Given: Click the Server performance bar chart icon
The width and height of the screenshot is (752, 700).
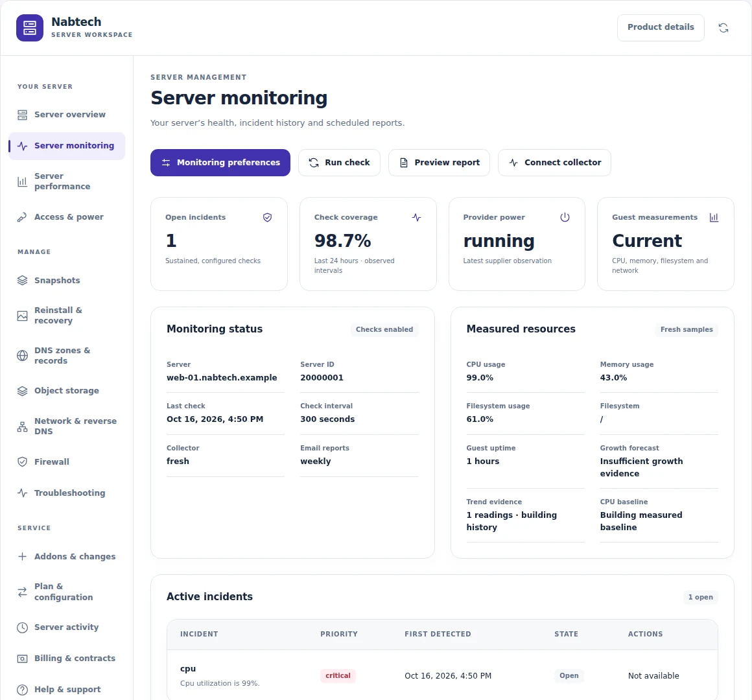Looking at the screenshot, I should click(x=23, y=181).
